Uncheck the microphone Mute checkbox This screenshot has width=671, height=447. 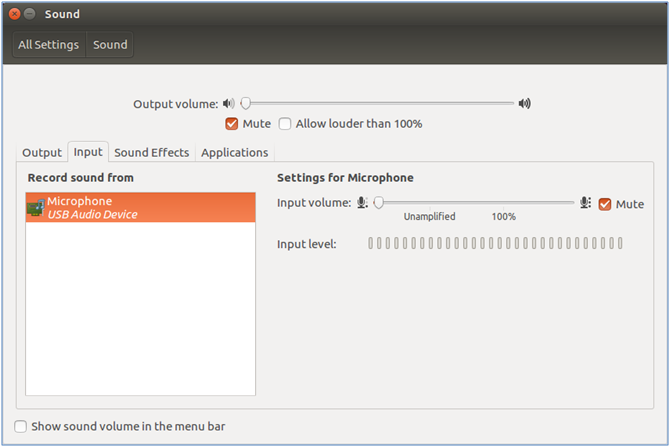pyautogui.click(x=605, y=204)
